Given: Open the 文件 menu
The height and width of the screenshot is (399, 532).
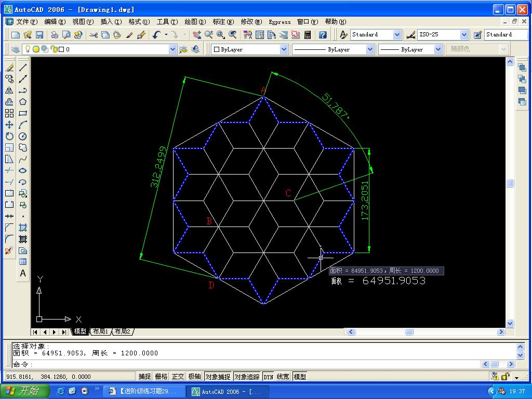Looking at the screenshot, I should pyautogui.click(x=26, y=22).
